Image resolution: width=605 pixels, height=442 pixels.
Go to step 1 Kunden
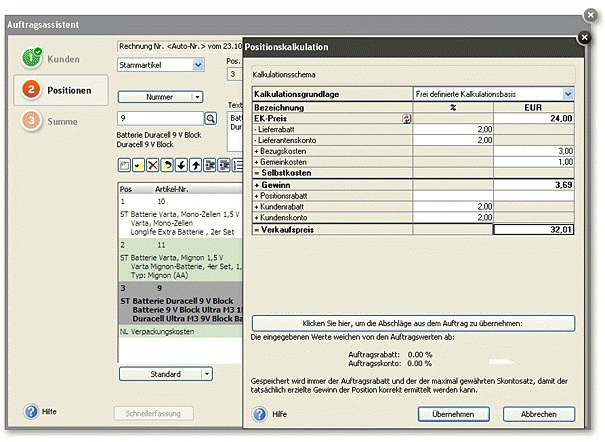point(51,59)
